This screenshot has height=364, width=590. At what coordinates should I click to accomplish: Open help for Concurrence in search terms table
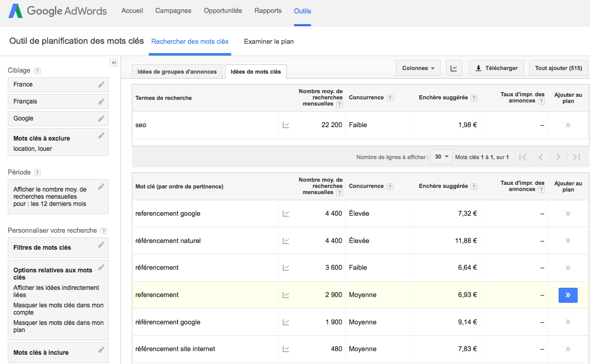(390, 98)
